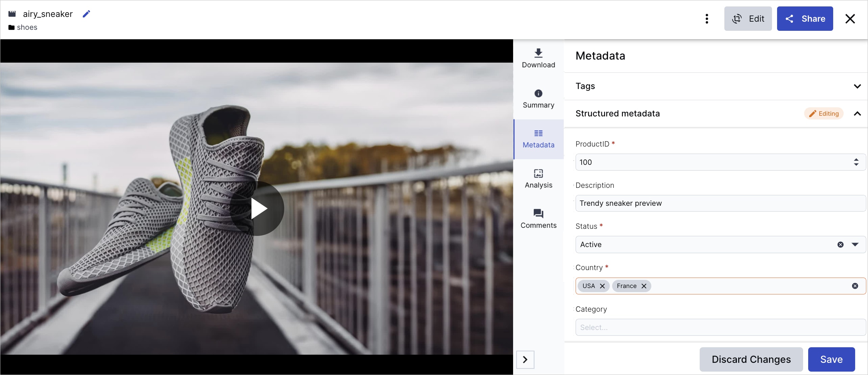The image size is (868, 375).
Task: Remove the USA country tag
Action: click(x=602, y=286)
